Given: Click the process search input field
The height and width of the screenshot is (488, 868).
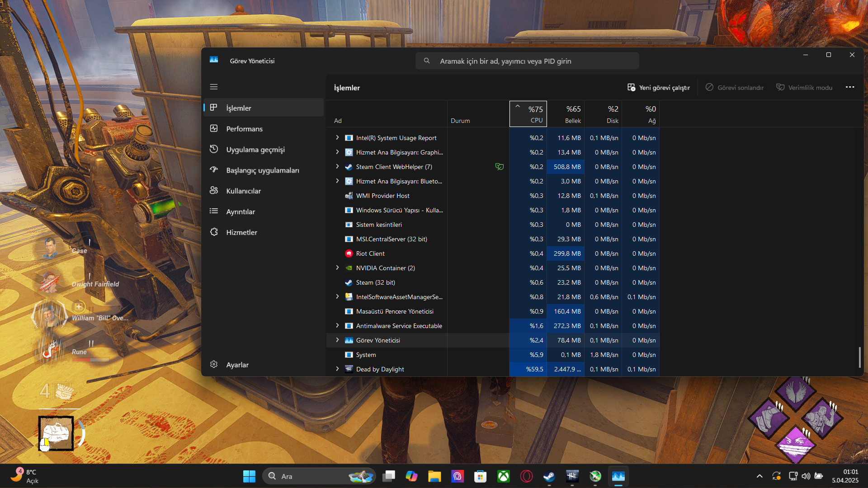Looking at the screenshot, I should click(527, 61).
